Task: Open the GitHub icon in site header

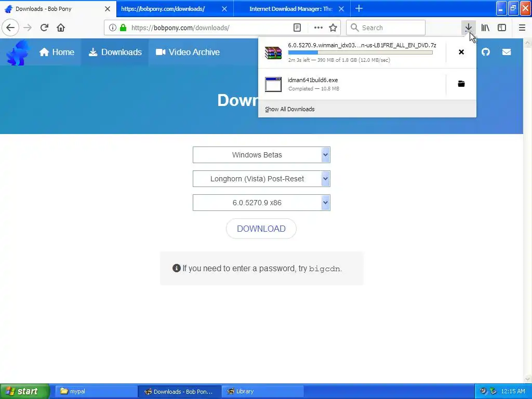Action: (x=486, y=52)
